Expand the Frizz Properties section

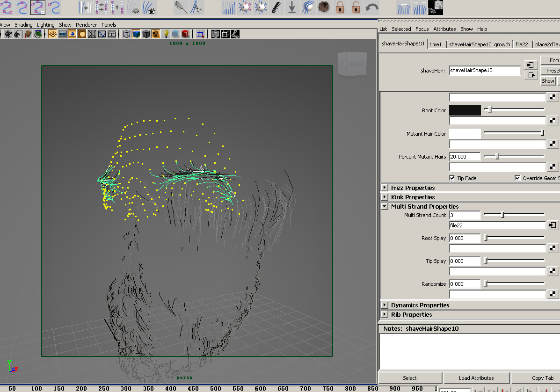click(384, 188)
